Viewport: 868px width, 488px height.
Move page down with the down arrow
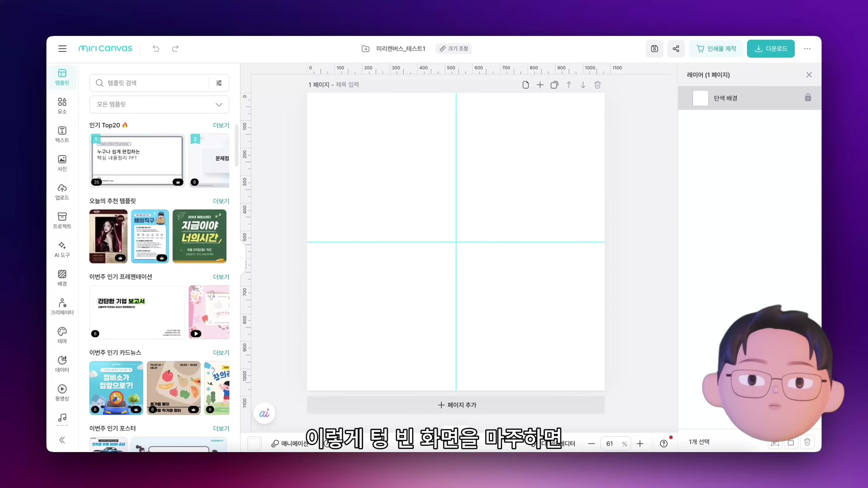[583, 85]
